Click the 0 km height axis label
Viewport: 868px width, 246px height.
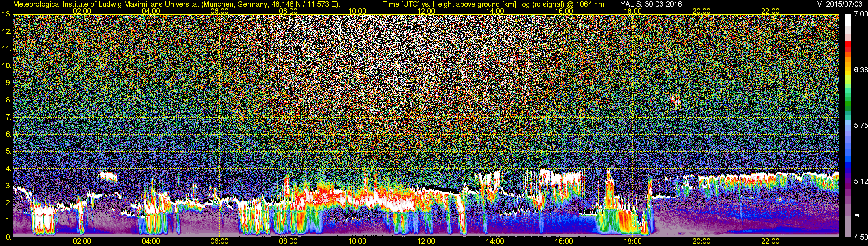click(8, 237)
